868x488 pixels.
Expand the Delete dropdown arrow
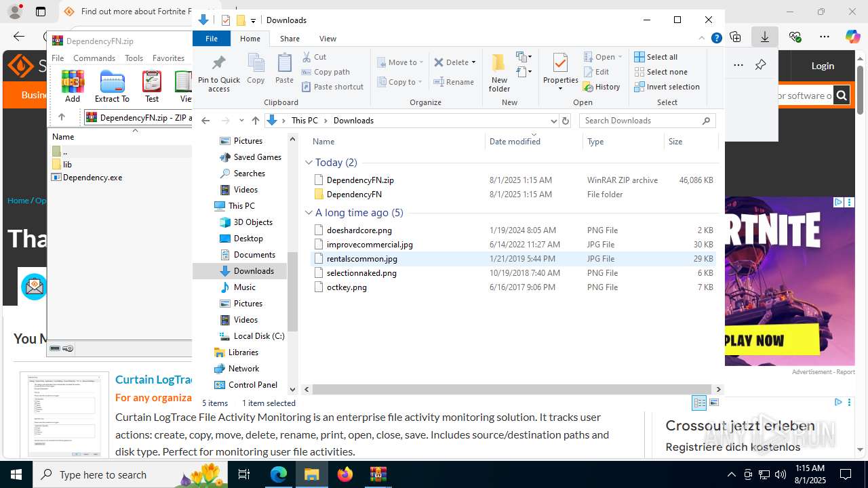click(x=473, y=62)
